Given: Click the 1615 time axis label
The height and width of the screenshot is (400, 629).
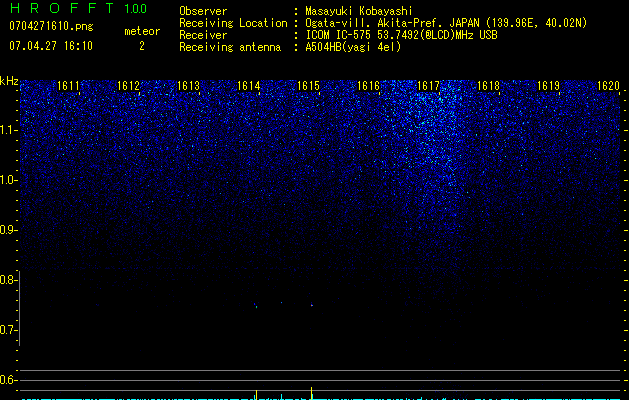Looking at the screenshot, I should 308,86.
